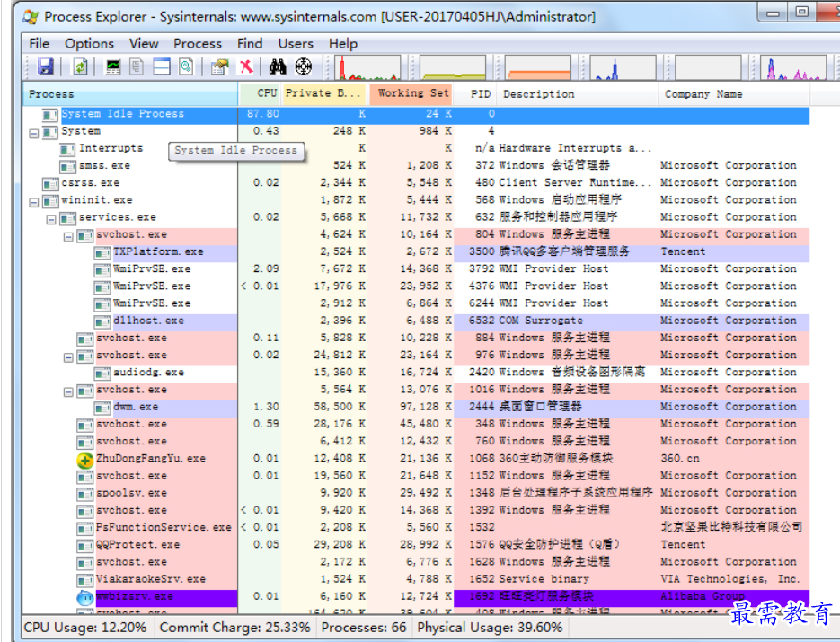This screenshot has width=840, height=642.
Task: Click the csrss.exe process icon
Action: pos(50,185)
